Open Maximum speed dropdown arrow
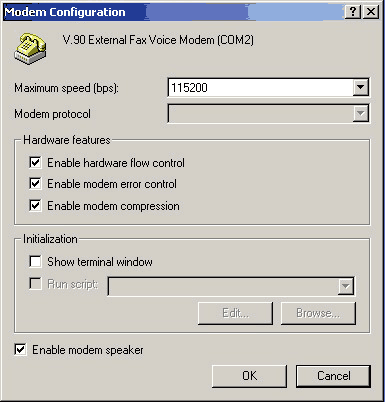Screen dimensions: 385x402 coord(360,88)
